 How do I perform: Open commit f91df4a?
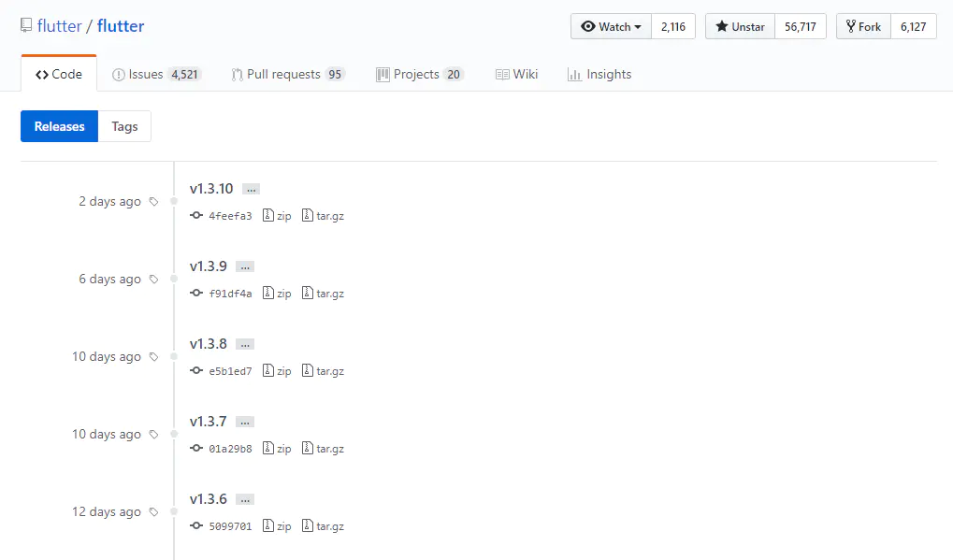pos(230,294)
